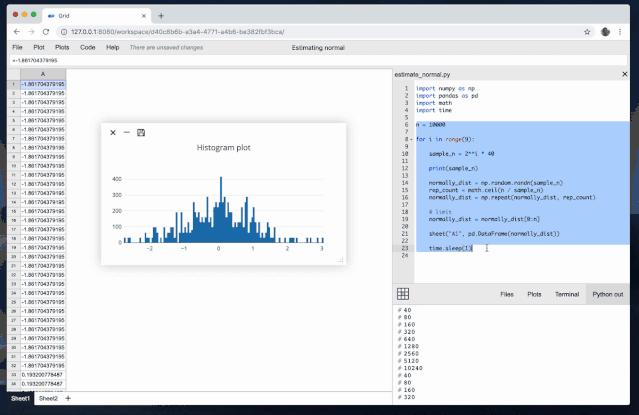The width and height of the screenshot is (639, 415).
Task: Switch to Sheet2
Action: (x=47, y=398)
